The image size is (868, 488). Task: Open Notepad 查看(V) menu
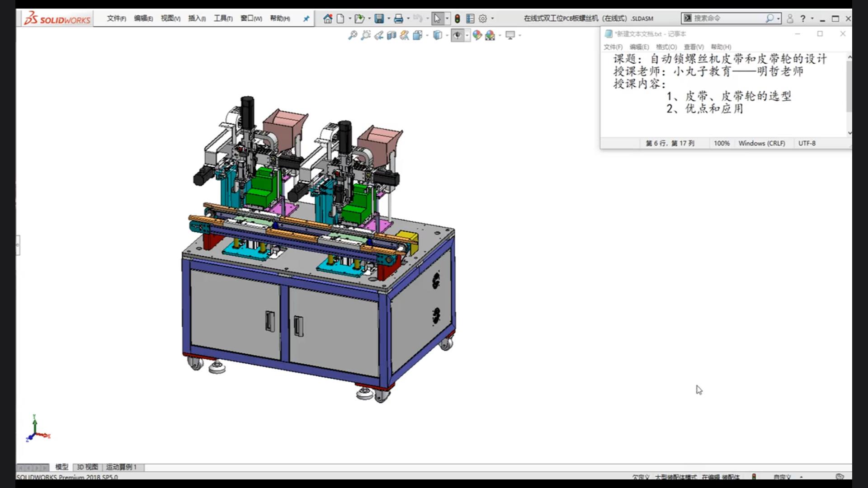coord(694,47)
